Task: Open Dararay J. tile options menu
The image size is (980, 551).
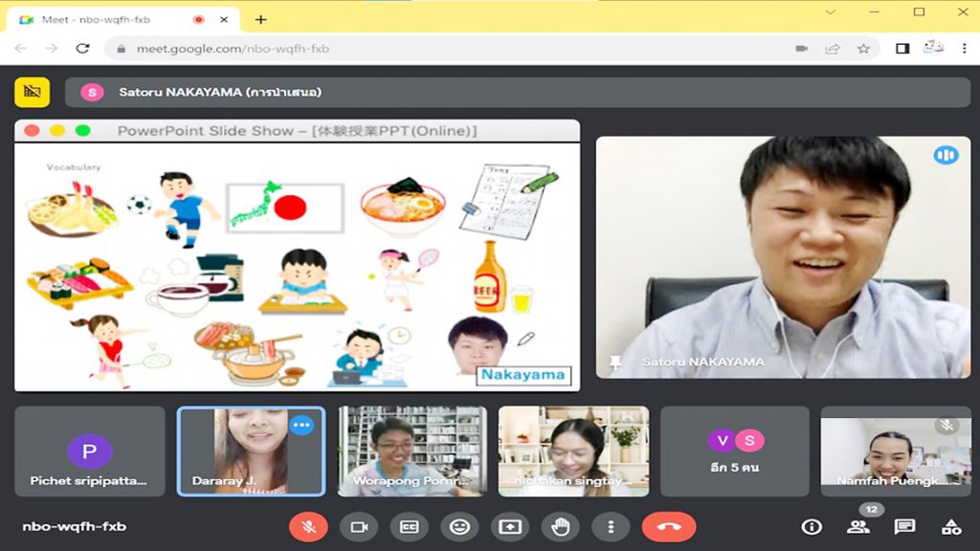Action: click(302, 425)
